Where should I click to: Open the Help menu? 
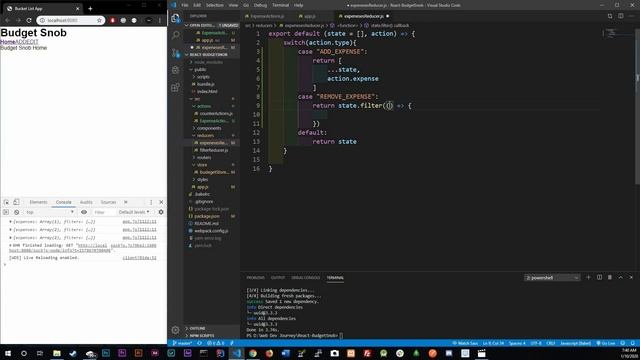pos(299,5)
